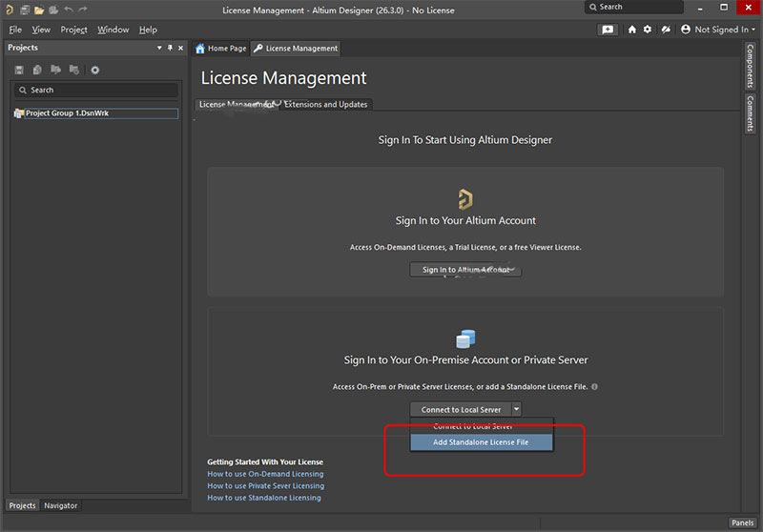Switch to the Navigator bottom tab
Image resolution: width=763 pixels, height=532 pixels.
click(61, 505)
